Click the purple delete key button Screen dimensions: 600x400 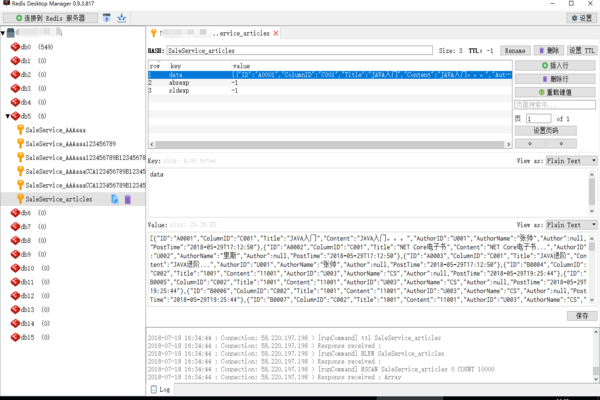click(549, 51)
